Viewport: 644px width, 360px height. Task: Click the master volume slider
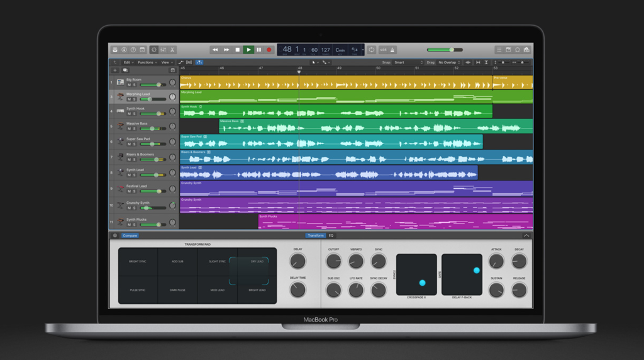click(445, 50)
